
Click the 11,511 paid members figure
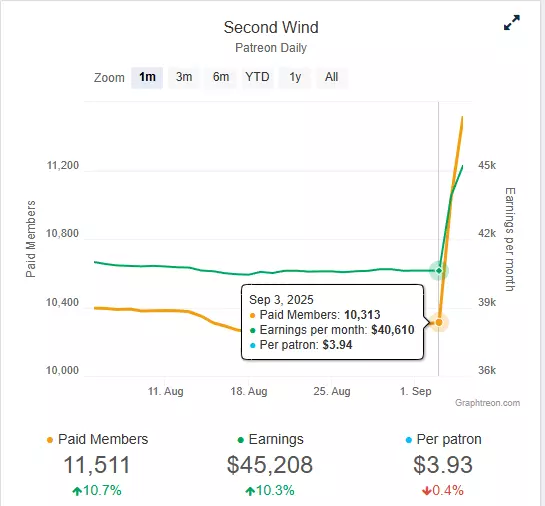(x=97, y=465)
